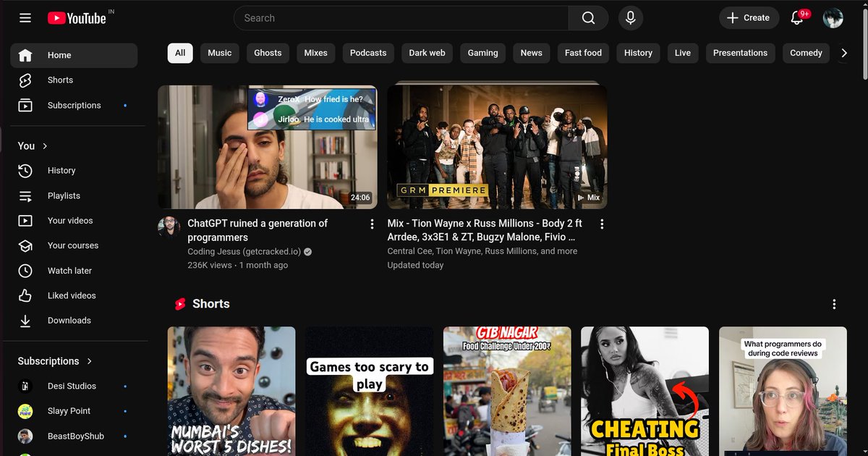868x456 pixels.
Task: Select the All filter chip
Action: 179,52
